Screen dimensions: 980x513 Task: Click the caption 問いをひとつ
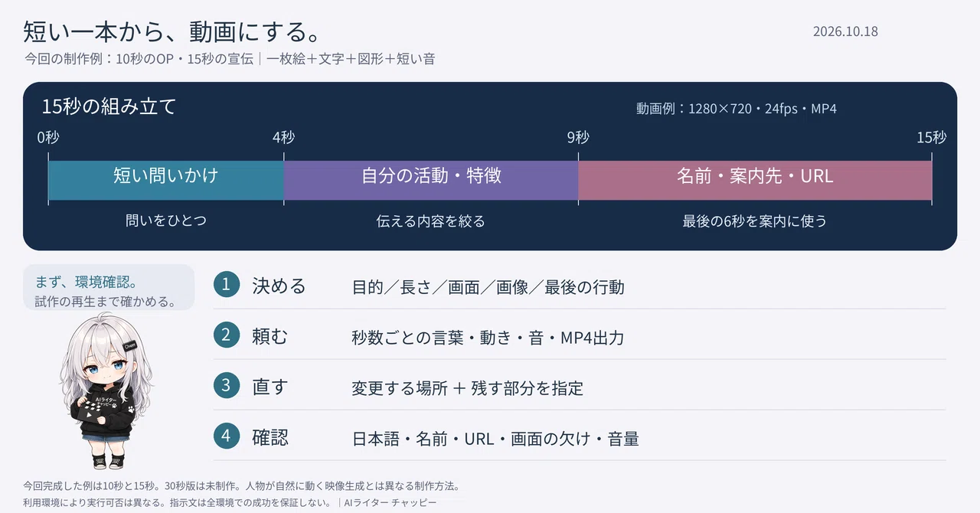[x=166, y=221]
